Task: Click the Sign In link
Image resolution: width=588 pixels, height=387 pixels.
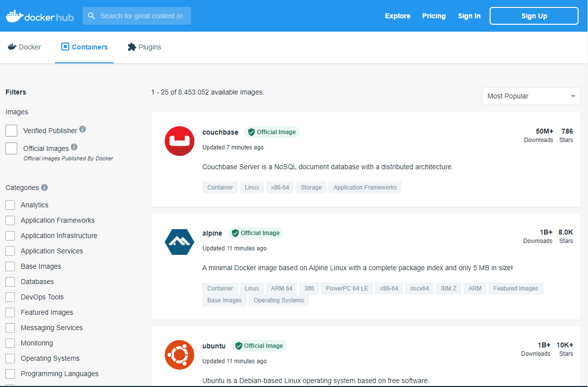Action: [x=469, y=16]
